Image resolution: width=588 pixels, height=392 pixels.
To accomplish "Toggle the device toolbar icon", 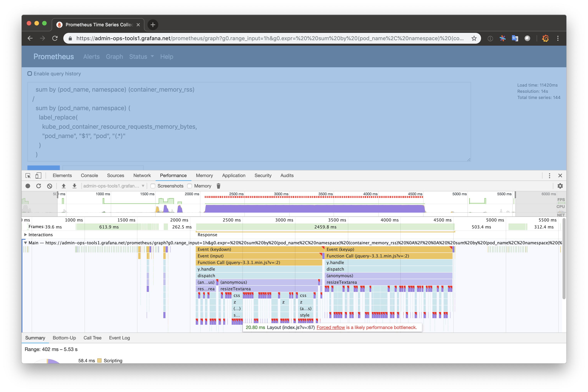I will [38, 176].
